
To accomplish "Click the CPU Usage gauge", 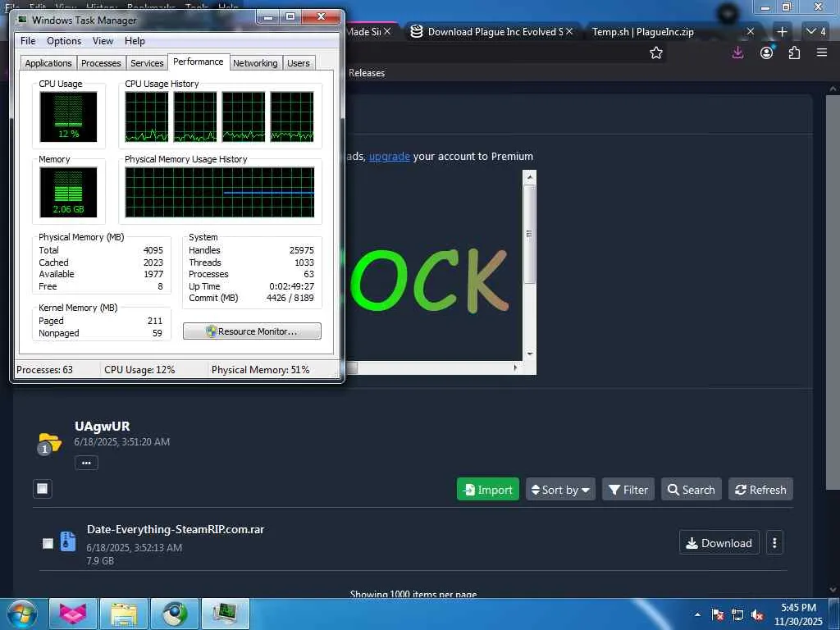I will [69, 116].
